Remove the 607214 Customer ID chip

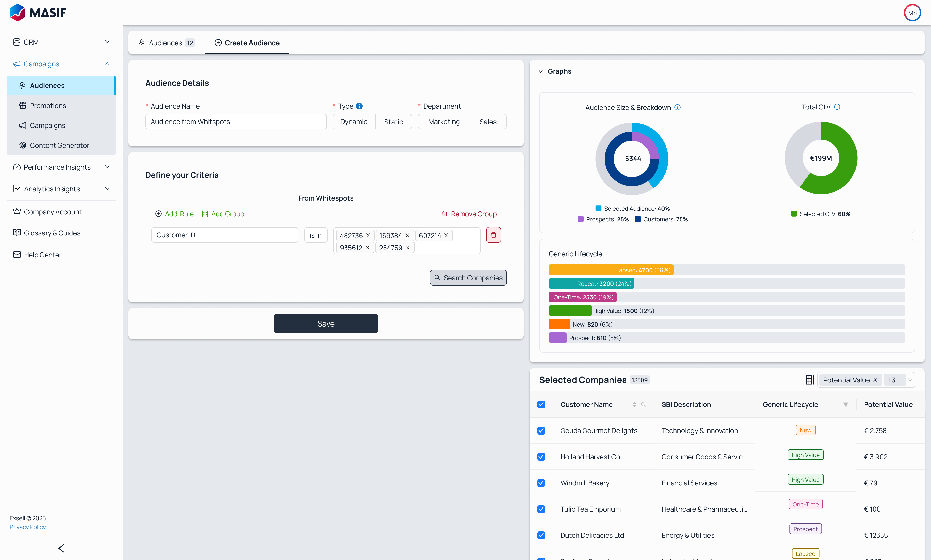pos(446,235)
